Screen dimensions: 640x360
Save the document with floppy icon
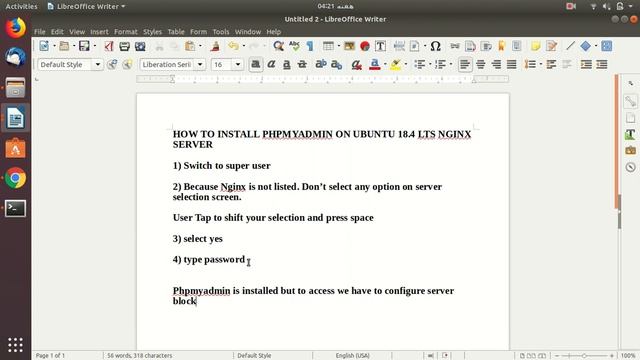point(84,46)
